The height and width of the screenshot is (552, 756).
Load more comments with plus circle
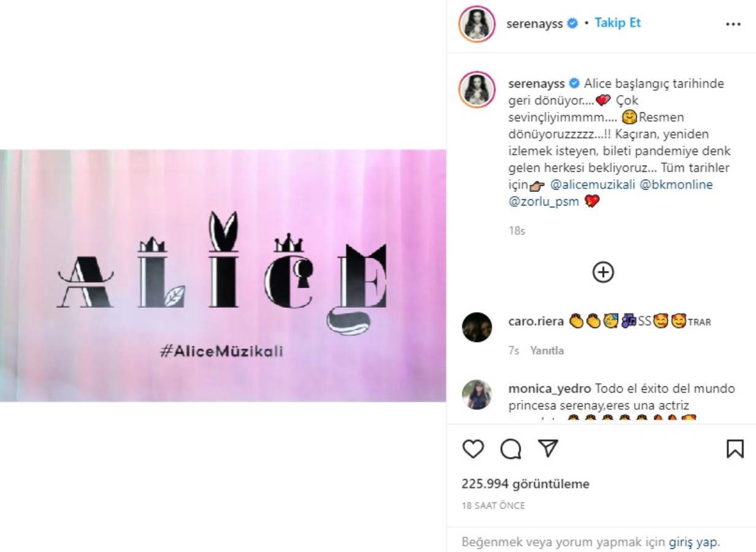(x=603, y=272)
